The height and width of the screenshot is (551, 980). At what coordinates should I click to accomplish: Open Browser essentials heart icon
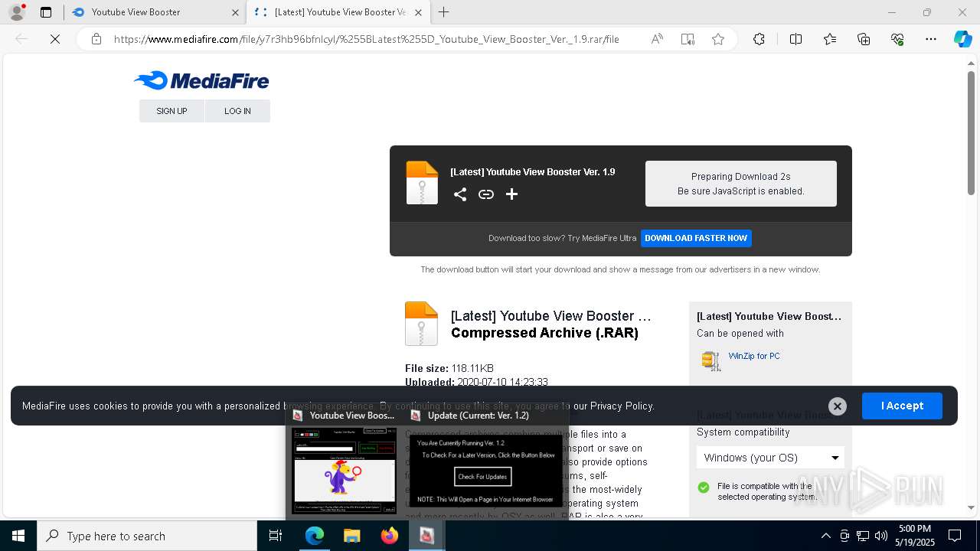[x=897, y=39]
